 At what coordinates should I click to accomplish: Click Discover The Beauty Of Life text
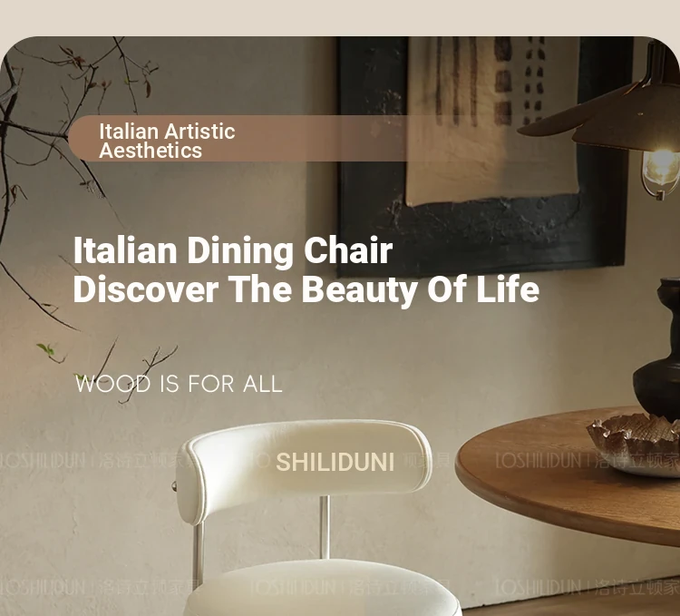click(x=306, y=289)
